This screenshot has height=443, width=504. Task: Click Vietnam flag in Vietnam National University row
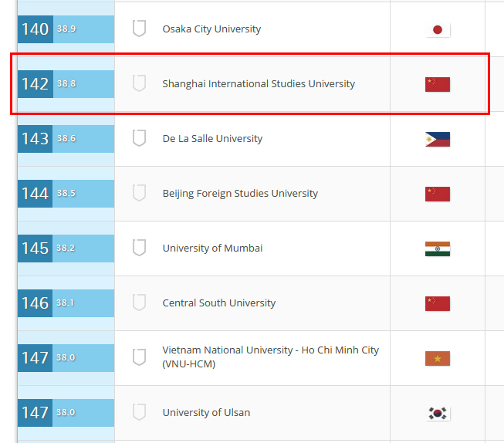pyautogui.click(x=438, y=358)
